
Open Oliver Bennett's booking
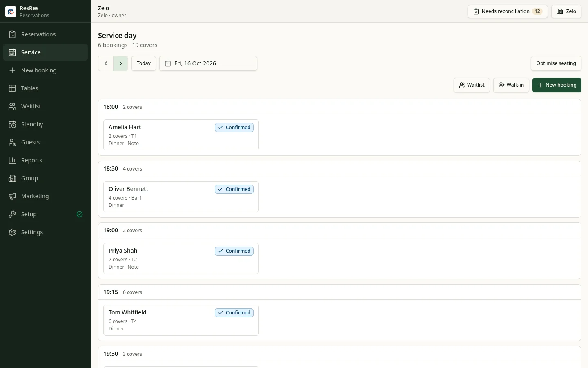[x=181, y=197]
